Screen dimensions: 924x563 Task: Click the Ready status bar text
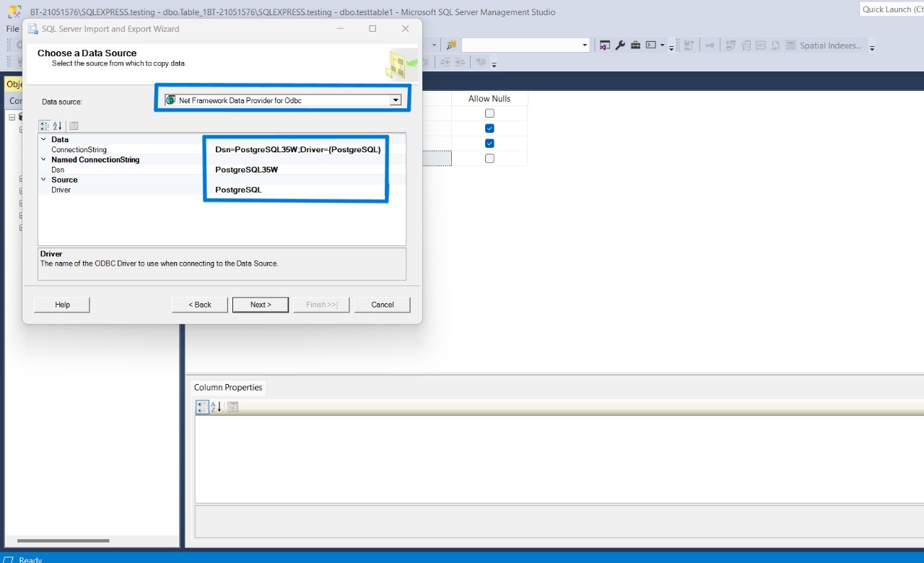30,559
